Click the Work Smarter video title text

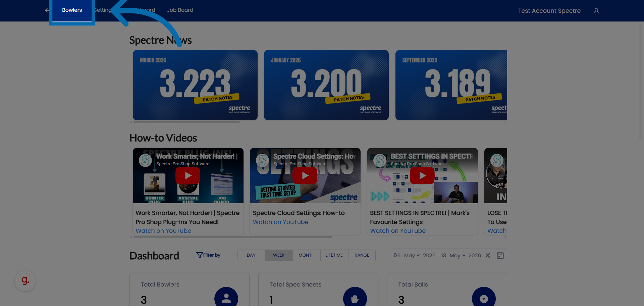pyautogui.click(x=187, y=217)
